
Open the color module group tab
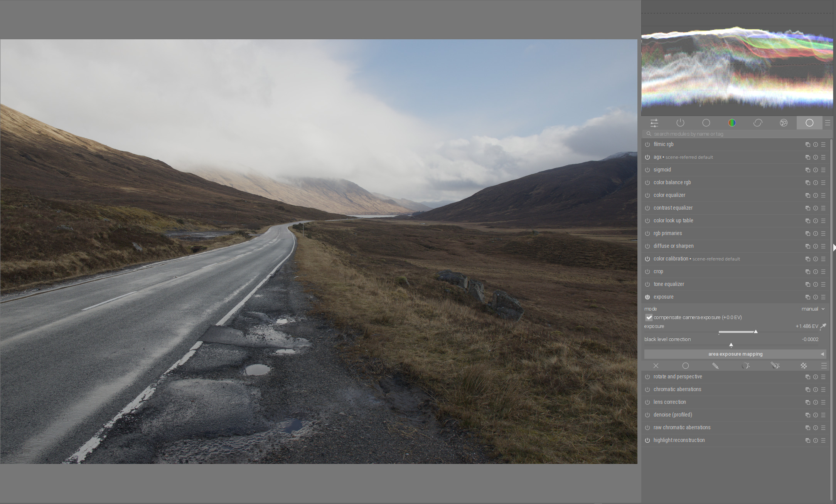coord(732,123)
